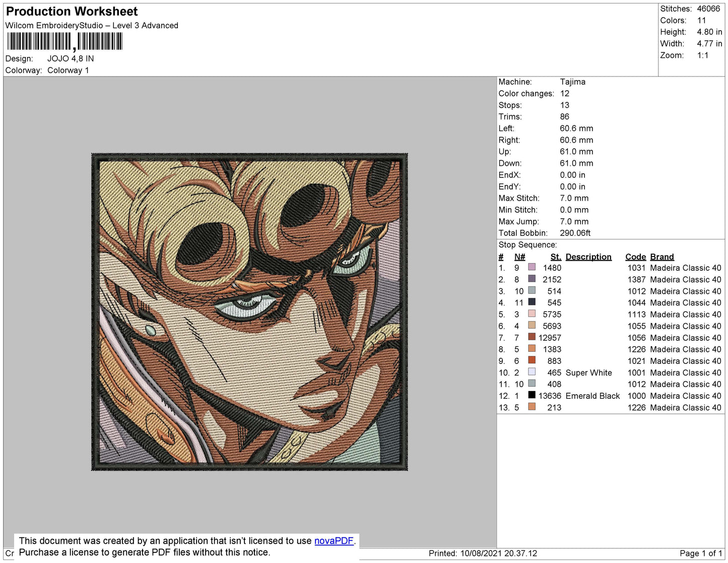Viewport: 728px width, 563px height.
Task: Select tan swatch in stop row 6
Action: pos(532,325)
